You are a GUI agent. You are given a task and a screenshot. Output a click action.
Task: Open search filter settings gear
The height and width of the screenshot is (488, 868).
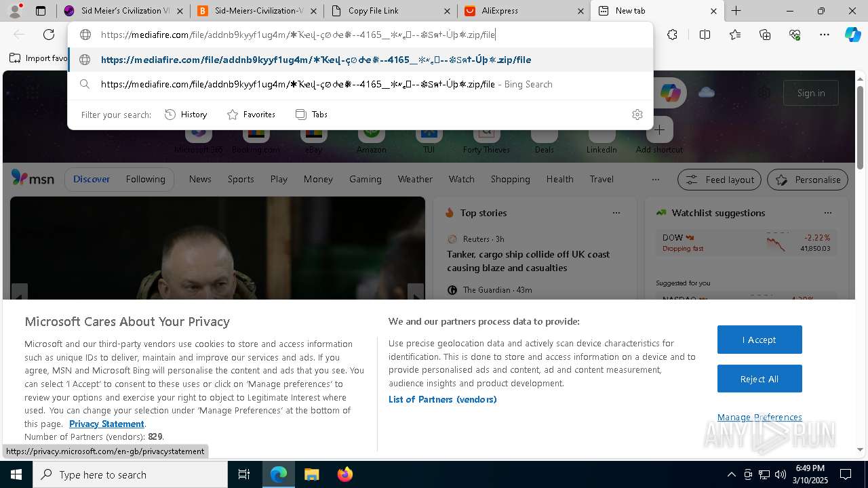click(x=637, y=115)
